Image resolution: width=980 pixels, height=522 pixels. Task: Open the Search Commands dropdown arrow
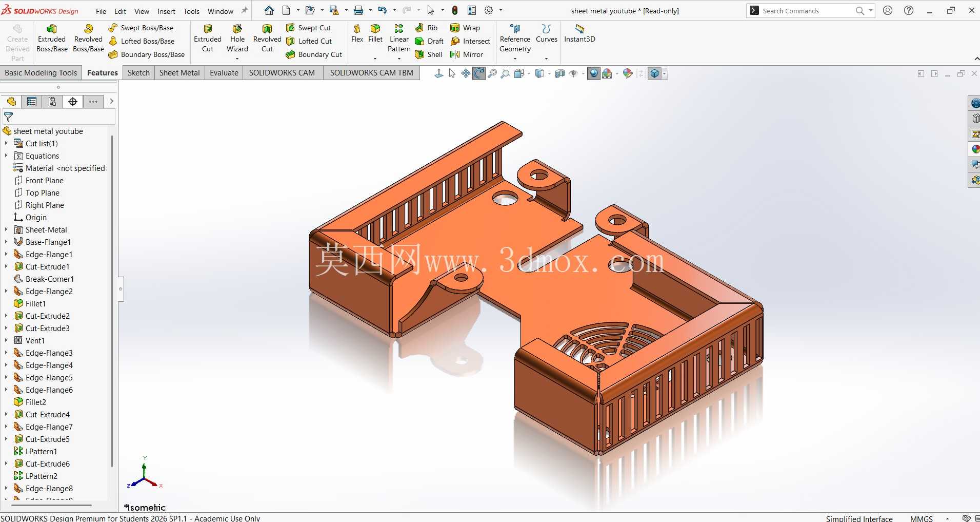pos(870,10)
